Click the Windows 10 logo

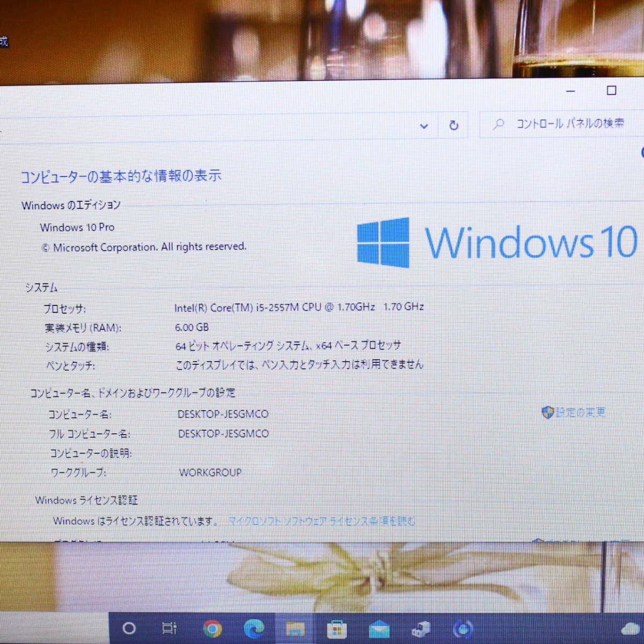[497, 242]
